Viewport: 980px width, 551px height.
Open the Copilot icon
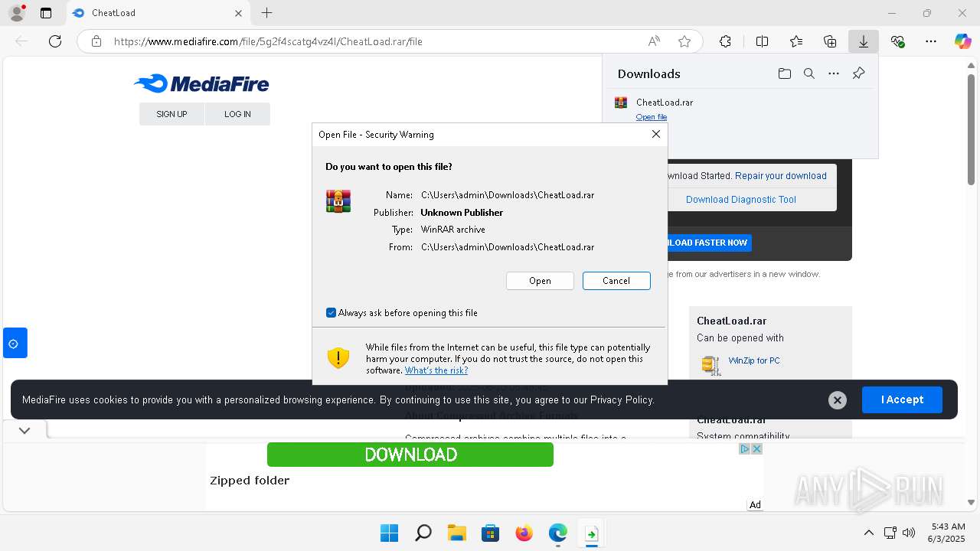[962, 41]
